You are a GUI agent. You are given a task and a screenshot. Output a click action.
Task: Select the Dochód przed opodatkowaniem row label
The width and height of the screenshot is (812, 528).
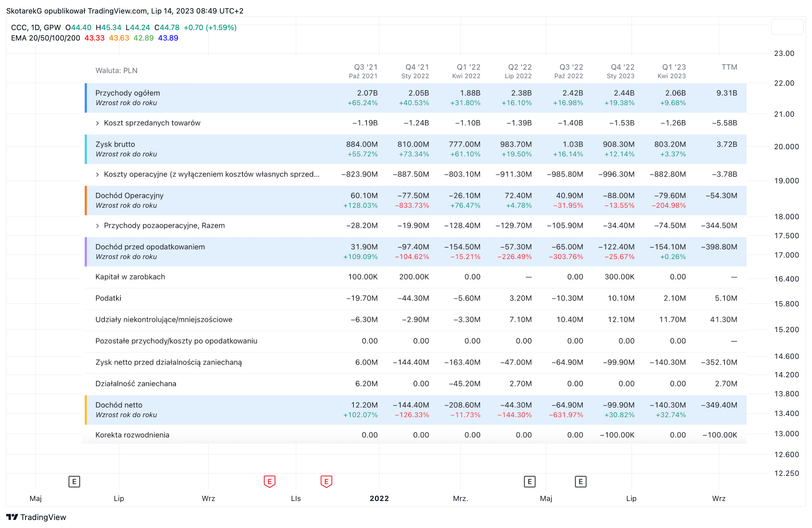[150, 247]
